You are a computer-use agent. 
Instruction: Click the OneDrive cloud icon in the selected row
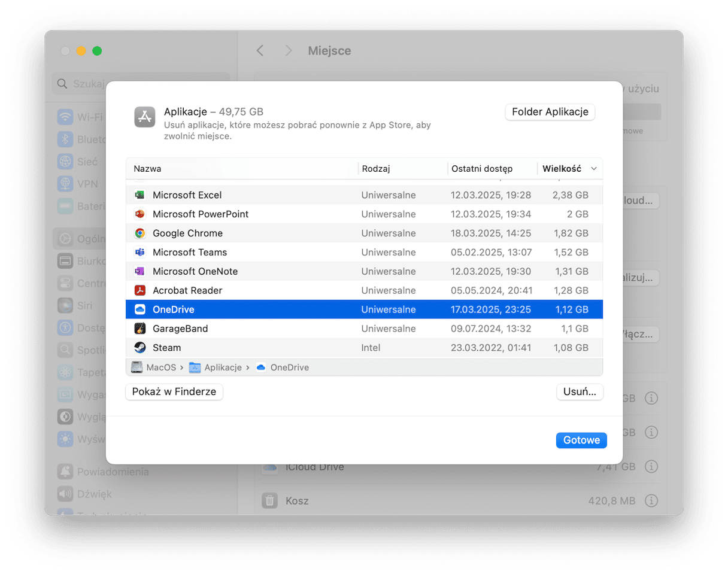click(139, 310)
